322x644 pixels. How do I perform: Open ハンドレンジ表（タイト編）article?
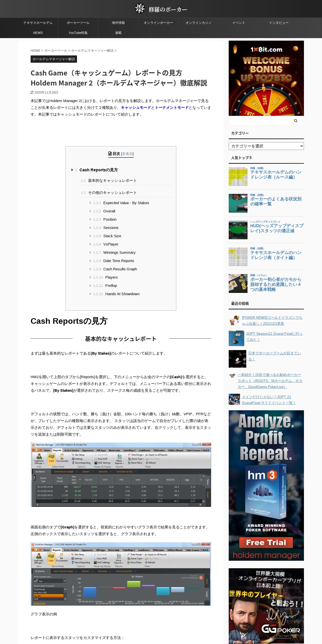point(276,255)
